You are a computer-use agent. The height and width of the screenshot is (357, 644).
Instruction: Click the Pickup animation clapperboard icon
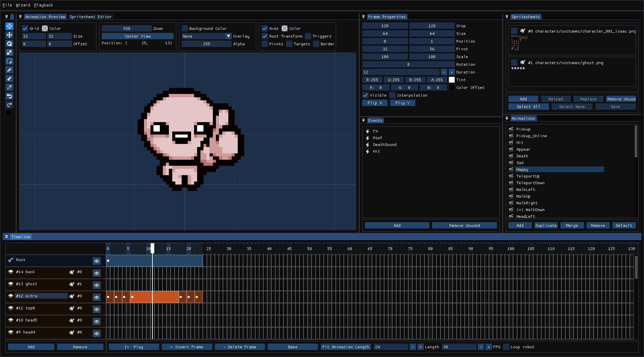pos(511,129)
